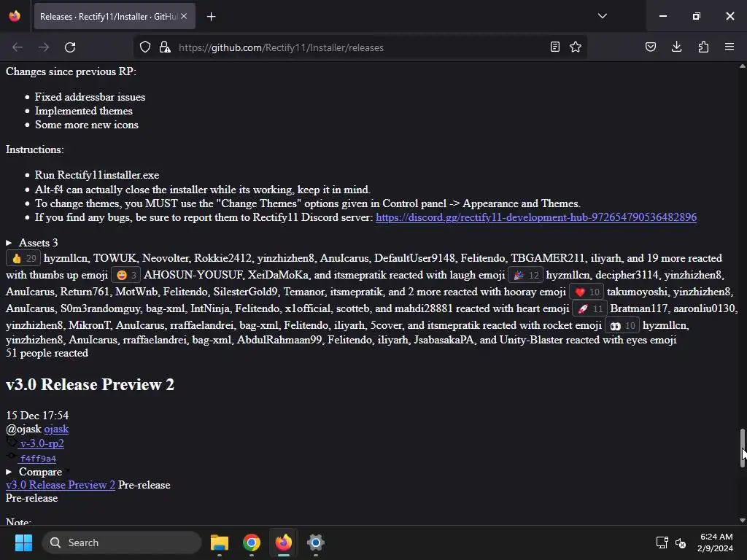The image size is (747, 560).
Task: Open the extensions puzzle icon
Action: click(x=703, y=47)
